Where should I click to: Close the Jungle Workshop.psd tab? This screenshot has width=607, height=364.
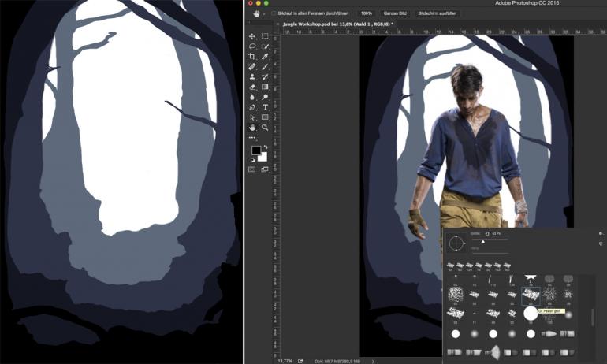tap(277, 24)
